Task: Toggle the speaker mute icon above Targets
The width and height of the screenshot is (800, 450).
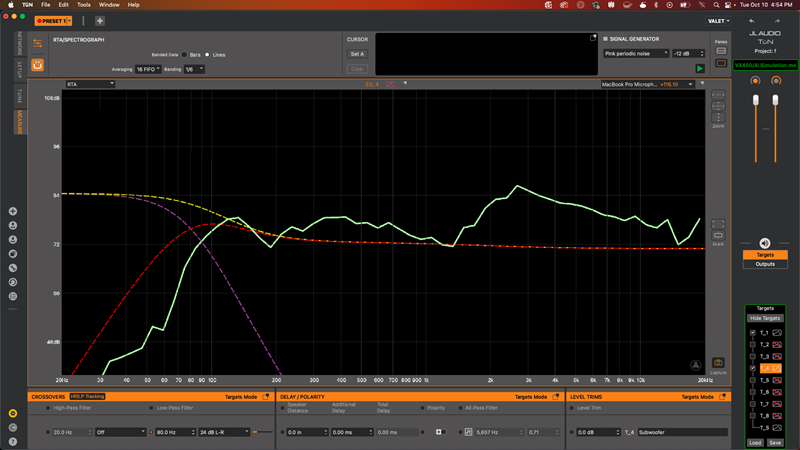Action: click(764, 243)
